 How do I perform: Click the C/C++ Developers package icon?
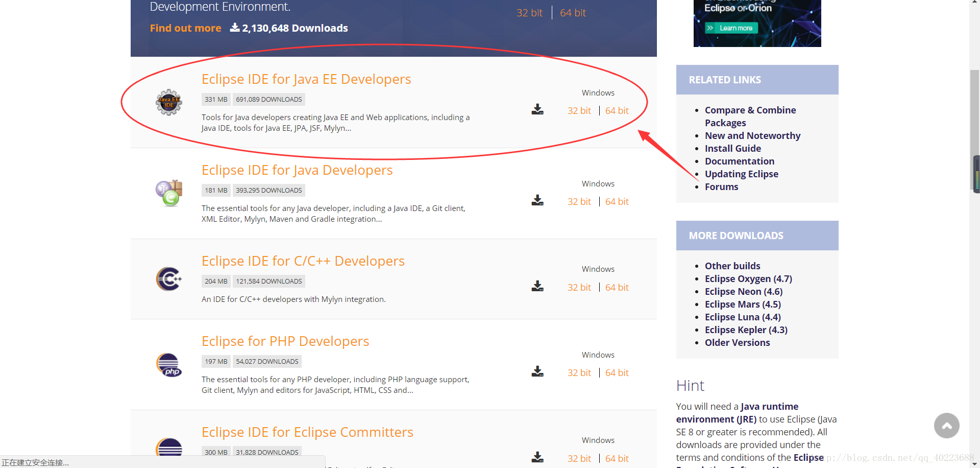(x=169, y=279)
